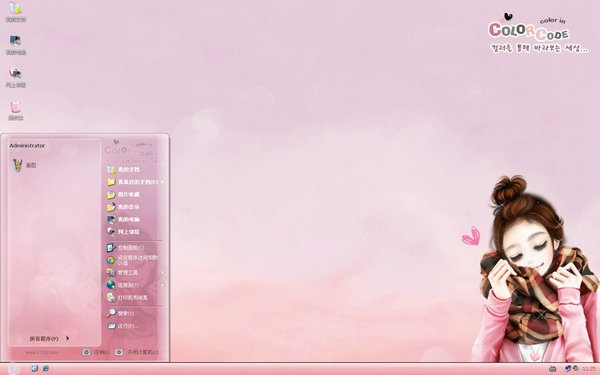Open Run dialog from start menu
The image size is (600, 375).
[x=122, y=326]
